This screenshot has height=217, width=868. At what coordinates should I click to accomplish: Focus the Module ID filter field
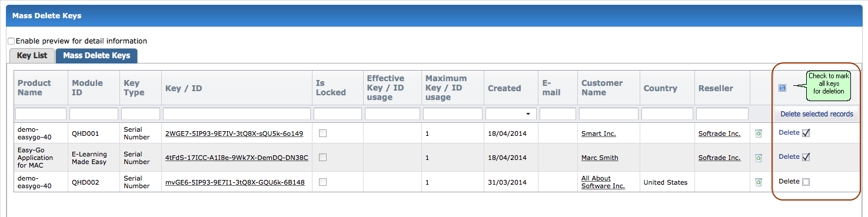click(x=94, y=113)
